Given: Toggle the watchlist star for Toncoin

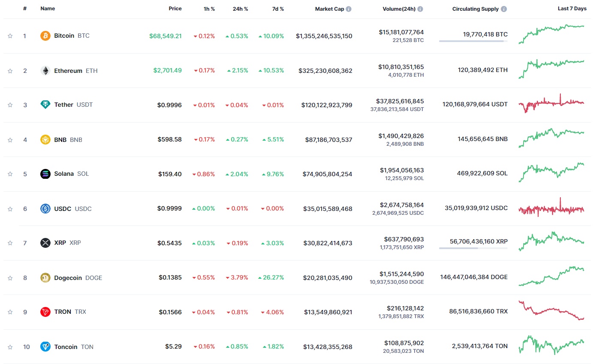Looking at the screenshot, I should pos(10,347).
